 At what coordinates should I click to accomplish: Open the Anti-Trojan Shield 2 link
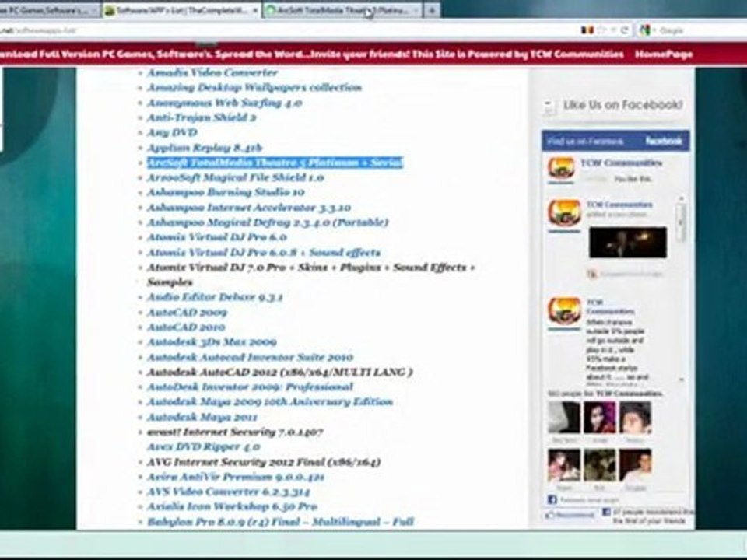[201, 117]
